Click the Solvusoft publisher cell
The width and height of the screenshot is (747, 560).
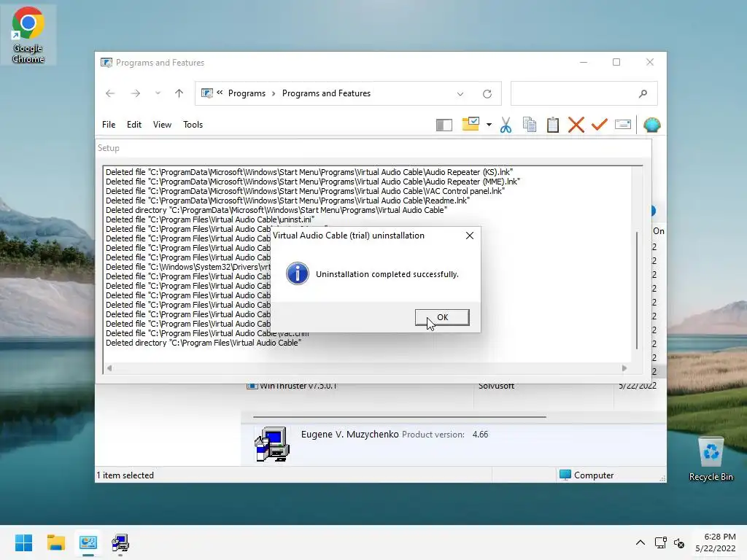click(496, 386)
